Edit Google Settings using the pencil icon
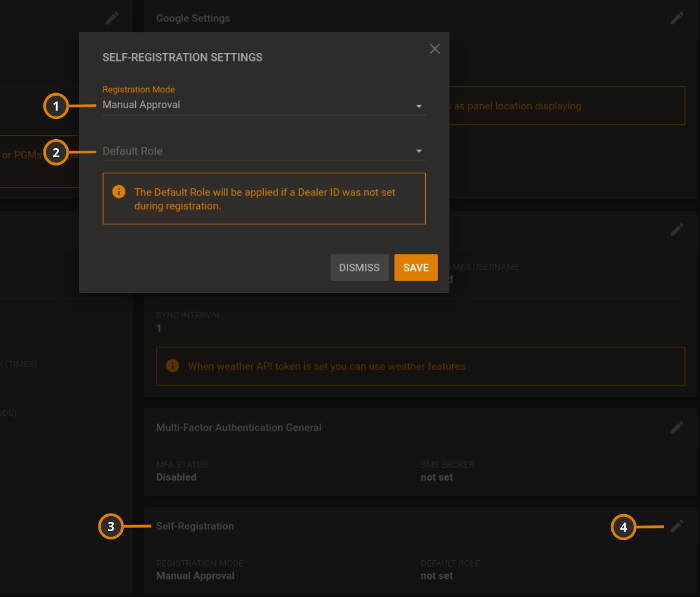Viewport: 700px width, 597px height. point(677,17)
